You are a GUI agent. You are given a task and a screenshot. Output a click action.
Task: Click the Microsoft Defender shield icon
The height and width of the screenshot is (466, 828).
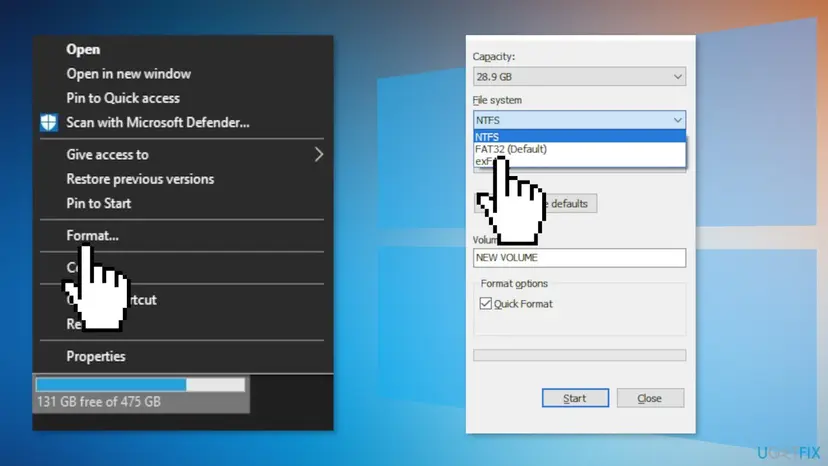point(49,123)
